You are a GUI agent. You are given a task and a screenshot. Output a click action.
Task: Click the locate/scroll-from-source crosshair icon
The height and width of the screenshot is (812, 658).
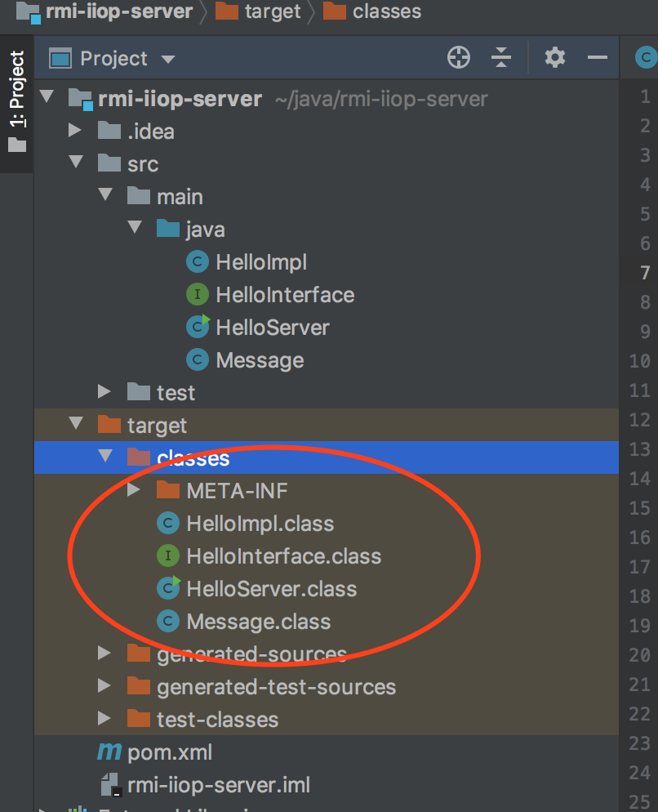(459, 57)
